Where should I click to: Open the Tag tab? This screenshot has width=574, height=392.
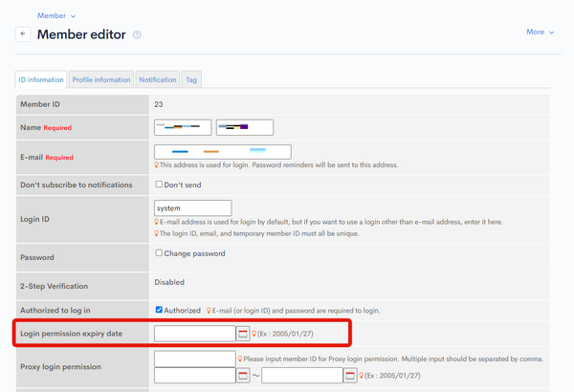(191, 79)
